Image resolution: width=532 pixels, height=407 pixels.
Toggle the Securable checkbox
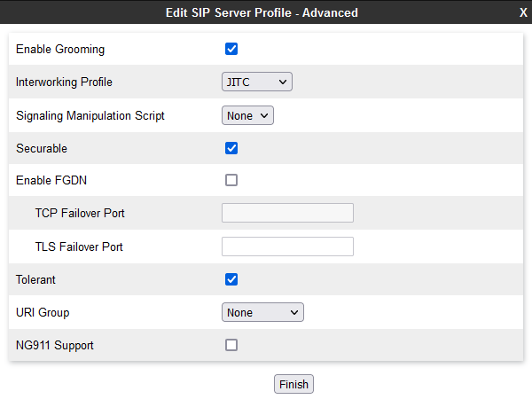[231, 148]
